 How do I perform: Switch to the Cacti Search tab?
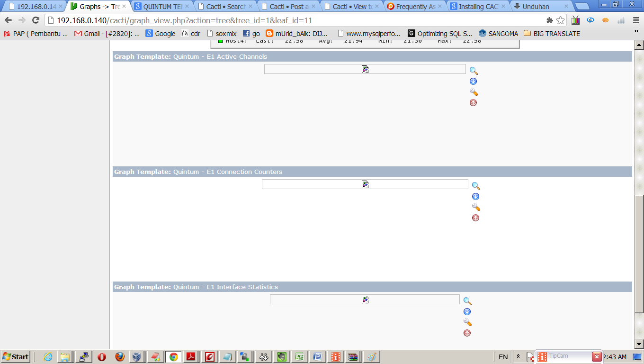(x=225, y=7)
